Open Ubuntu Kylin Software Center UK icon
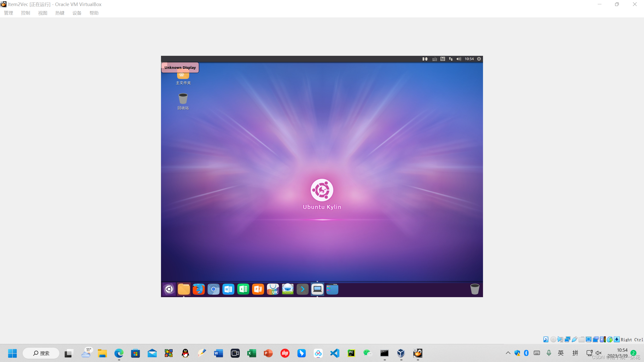The height and width of the screenshot is (362, 644). 273,289
